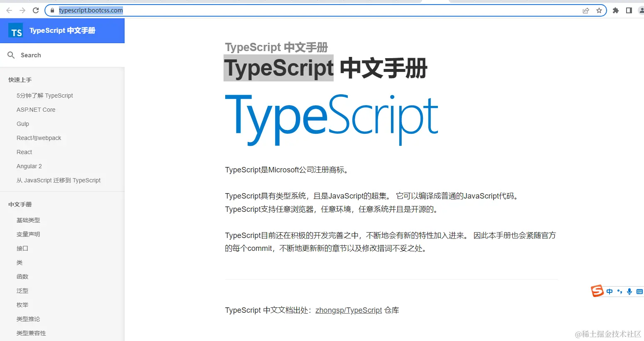
Task: Select the 类型推论 handbook chapter
Action: coord(28,319)
